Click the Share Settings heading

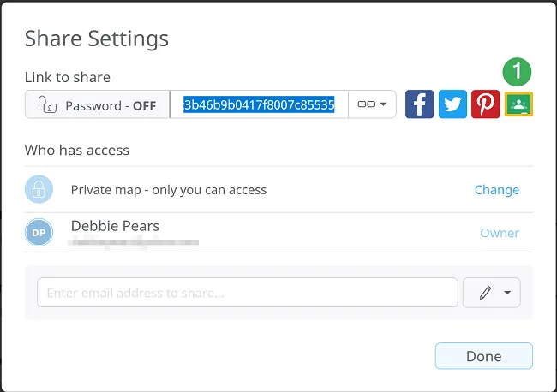point(96,39)
